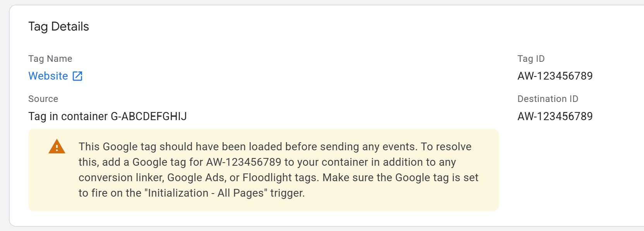Click the "Floodlight tags" phrase in warning

(280, 178)
